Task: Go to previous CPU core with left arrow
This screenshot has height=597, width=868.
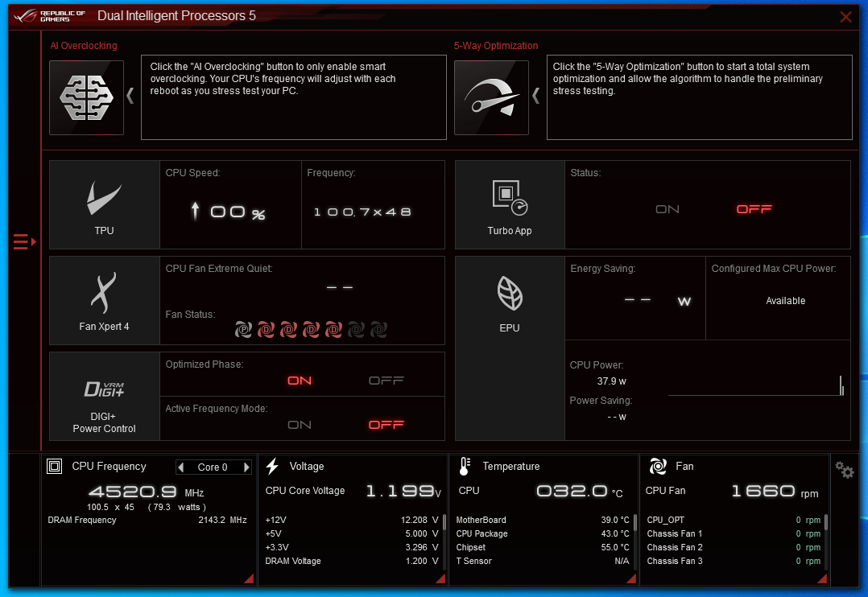Action: [x=180, y=467]
